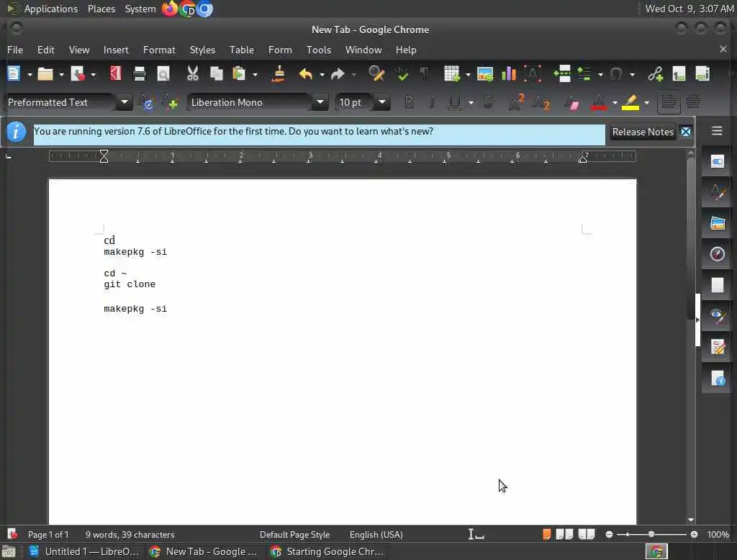Image resolution: width=737 pixels, height=560 pixels.
Task: Insert footnote icon
Action: coord(679,74)
